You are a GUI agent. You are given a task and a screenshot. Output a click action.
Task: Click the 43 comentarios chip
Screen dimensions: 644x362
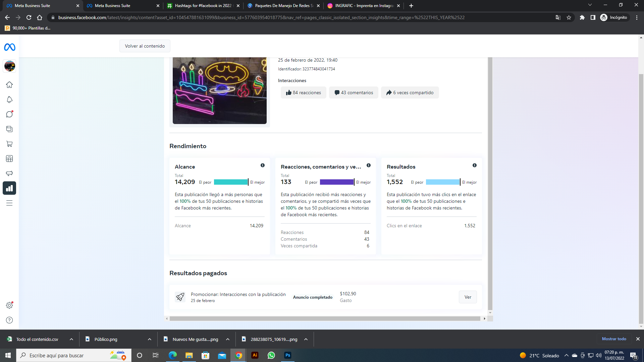click(x=354, y=93)
